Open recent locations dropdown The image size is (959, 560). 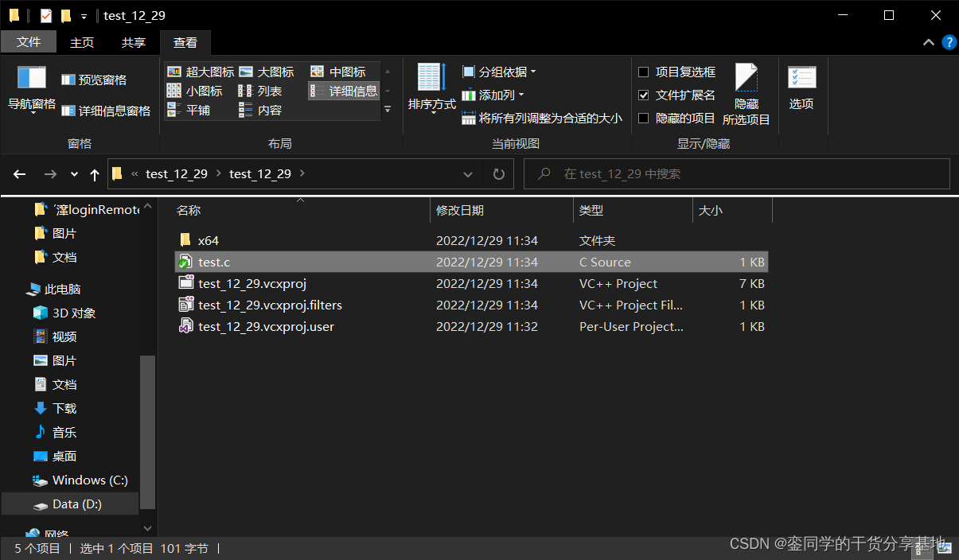click(74, 174)
